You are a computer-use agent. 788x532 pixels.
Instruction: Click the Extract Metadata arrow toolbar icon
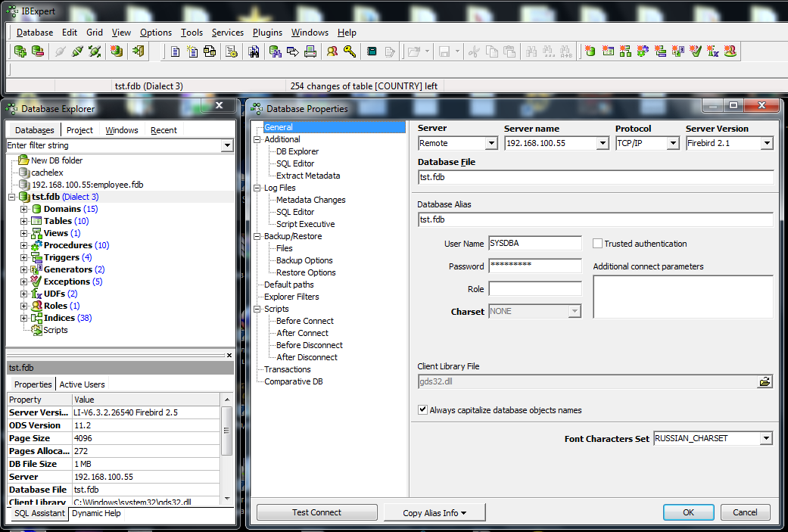click(x=293, y=51)
